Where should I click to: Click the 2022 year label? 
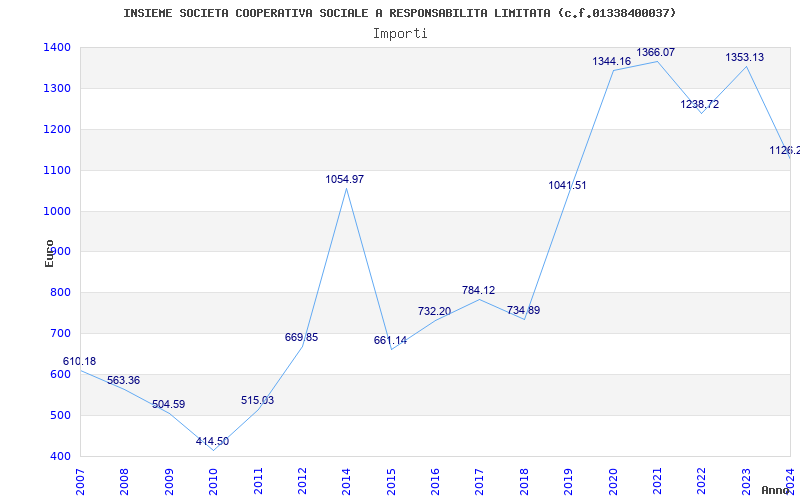[x=702, y=481]
